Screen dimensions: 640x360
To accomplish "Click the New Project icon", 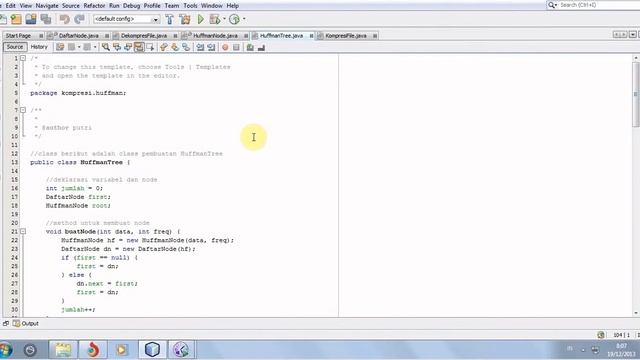I will point(16,19).
